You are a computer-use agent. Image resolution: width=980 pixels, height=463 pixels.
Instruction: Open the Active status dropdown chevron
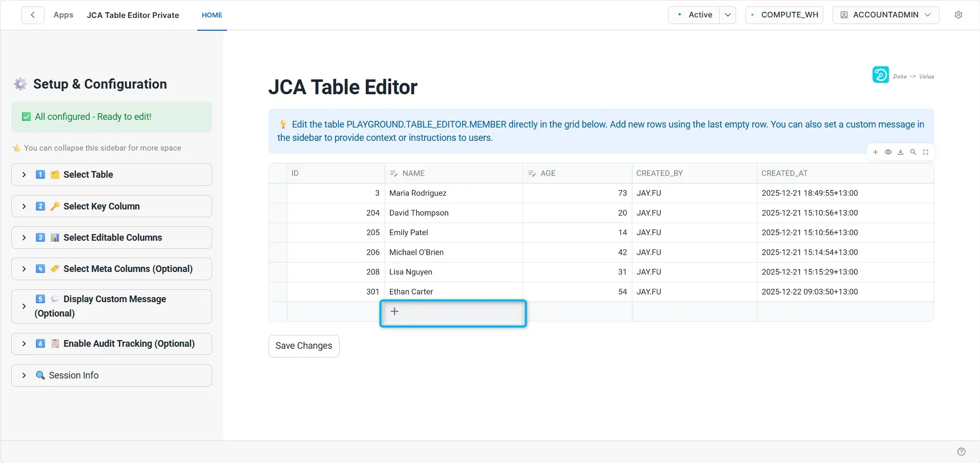pos(727,14)
